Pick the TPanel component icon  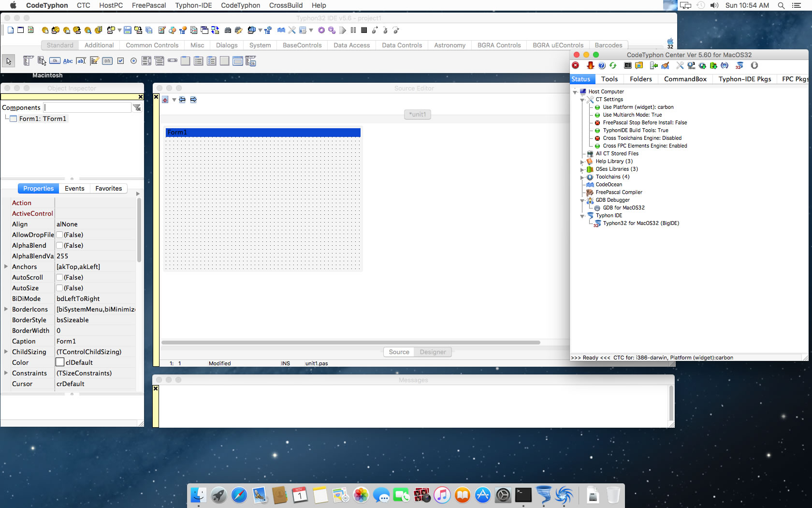(x=225, y=61)
